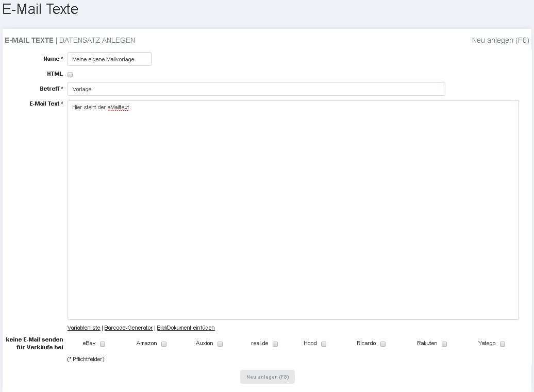
Task: Check the Rakuten checkbox
Action: coord(444,344)
